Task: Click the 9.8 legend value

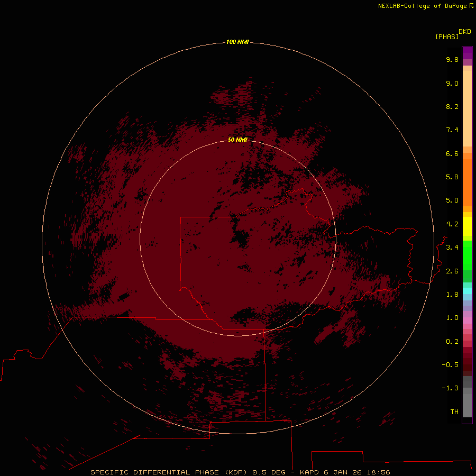Action: point(452,59)
